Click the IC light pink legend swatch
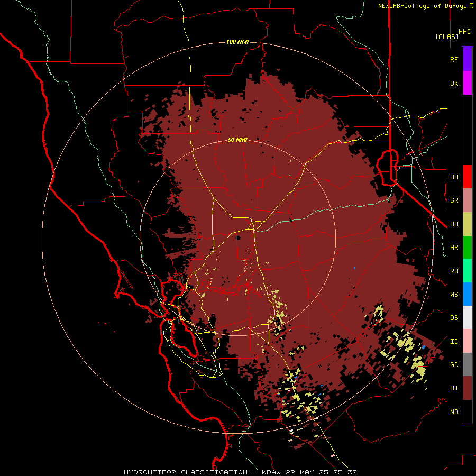This screenshot has width=476, height=476. pyautogui.click(x=467, y=341)
